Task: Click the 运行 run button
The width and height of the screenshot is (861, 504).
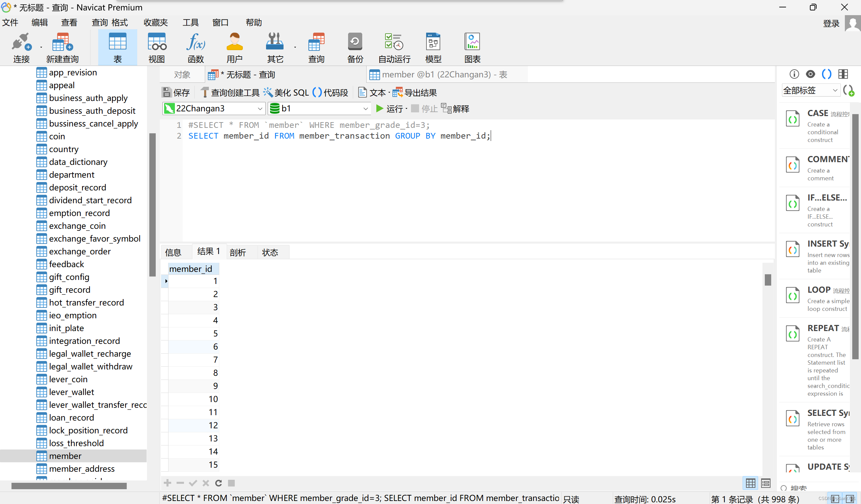Action: [x=390, y=109]
